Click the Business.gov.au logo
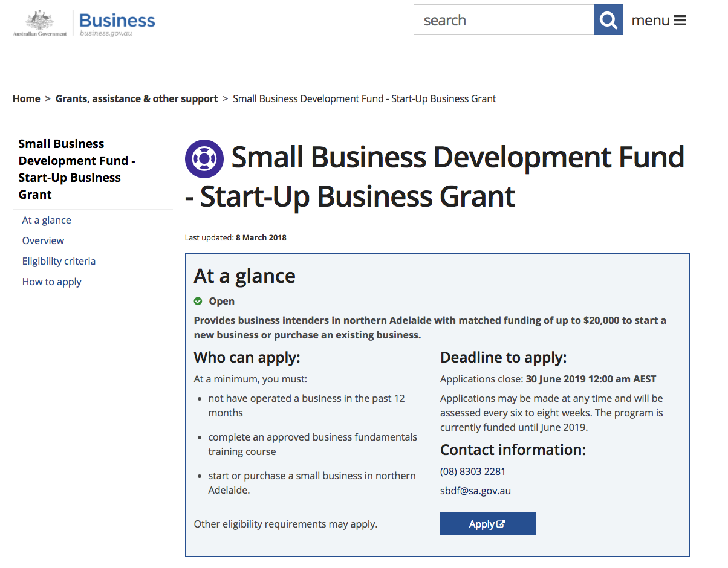728x568 pixels. tap(117, 23)
